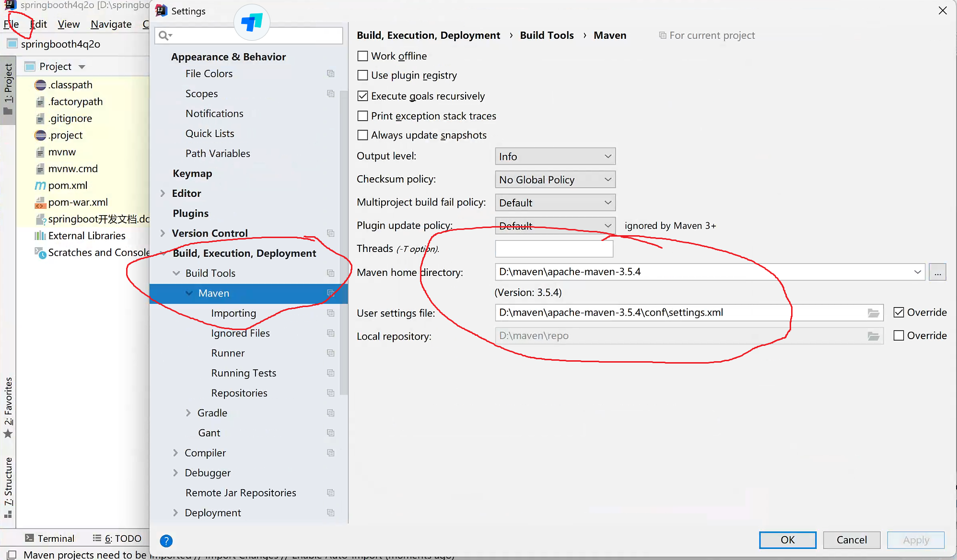This screenshot has width=957, height=560.
Task: Click the status bar tool windows toggle icon
Action: [12, 555]
